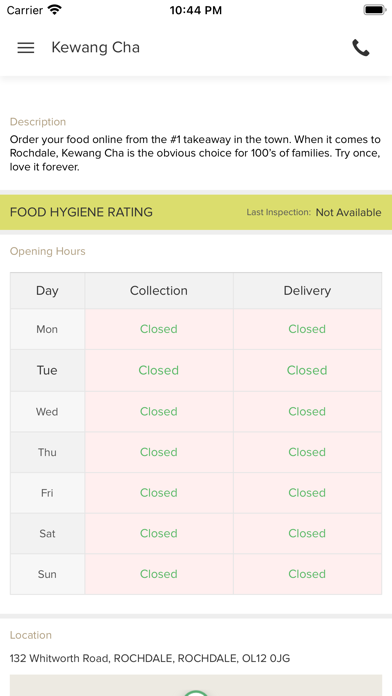The image size is (392, 696).
Task: Tap the green map marker
Action: tap(196, 692)
